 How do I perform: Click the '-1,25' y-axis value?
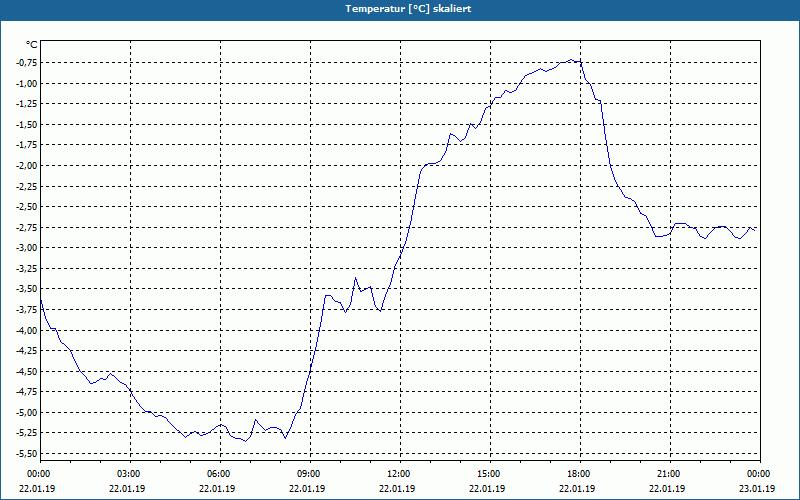(28, 104)
